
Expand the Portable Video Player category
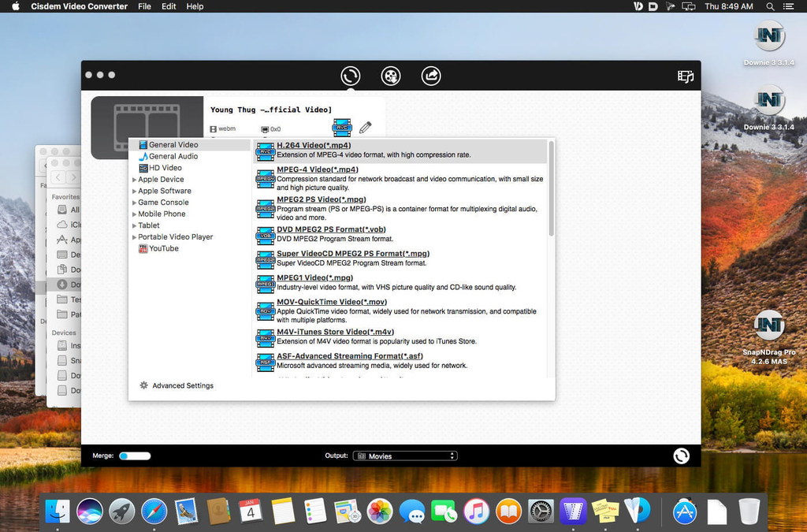[x=135, y=237]
